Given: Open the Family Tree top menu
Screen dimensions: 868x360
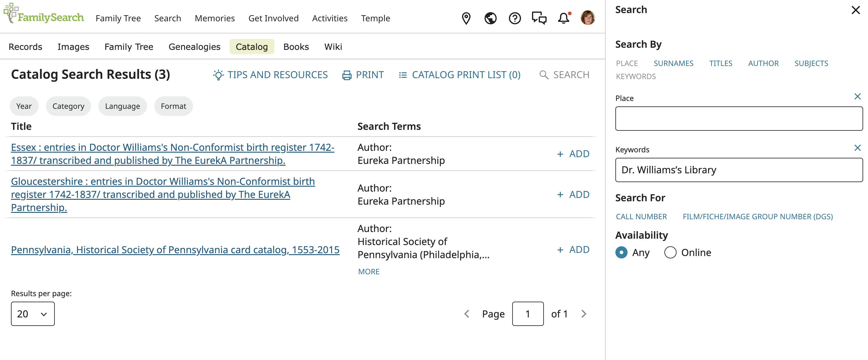Looking at the screenshot, I should tap(118, 18).
